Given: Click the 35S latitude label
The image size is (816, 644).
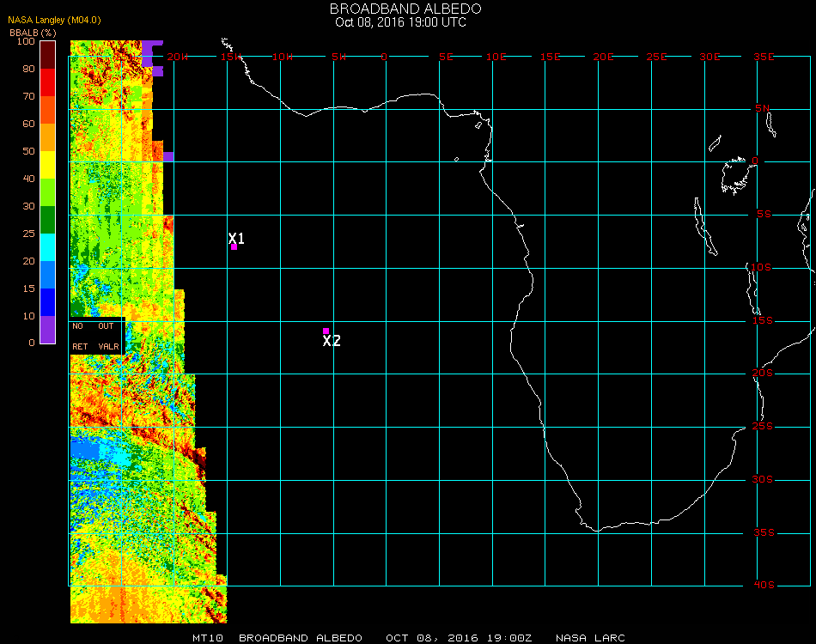Looking at the screenshot, I should 764,533.
